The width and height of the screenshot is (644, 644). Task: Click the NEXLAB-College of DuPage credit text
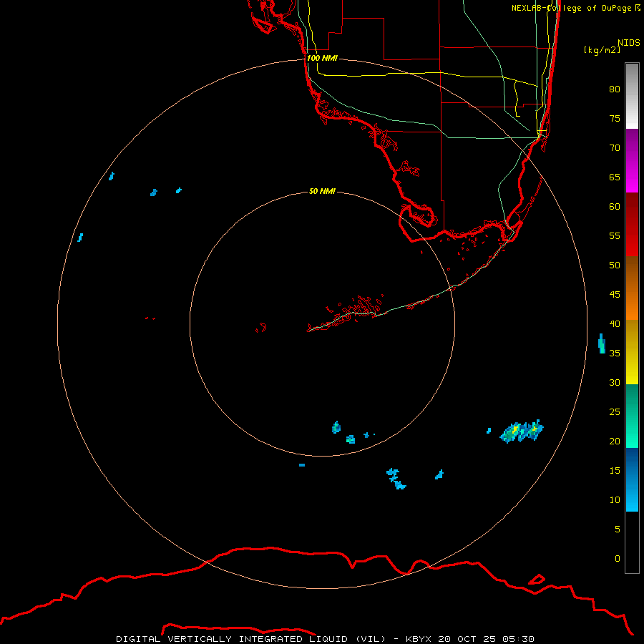[x=575, y=8]
